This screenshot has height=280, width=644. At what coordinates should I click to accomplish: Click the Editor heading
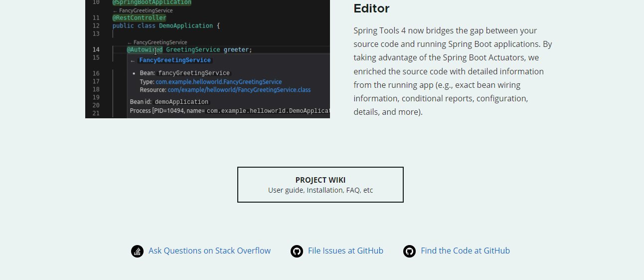pyautogui.click(x=371, y=8)
